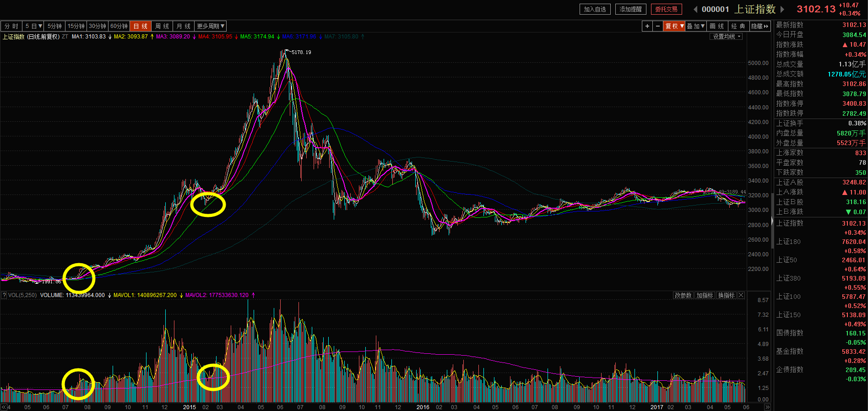Click the 改参数 button
Screen dimensions: 868x411
click(683, 295)
